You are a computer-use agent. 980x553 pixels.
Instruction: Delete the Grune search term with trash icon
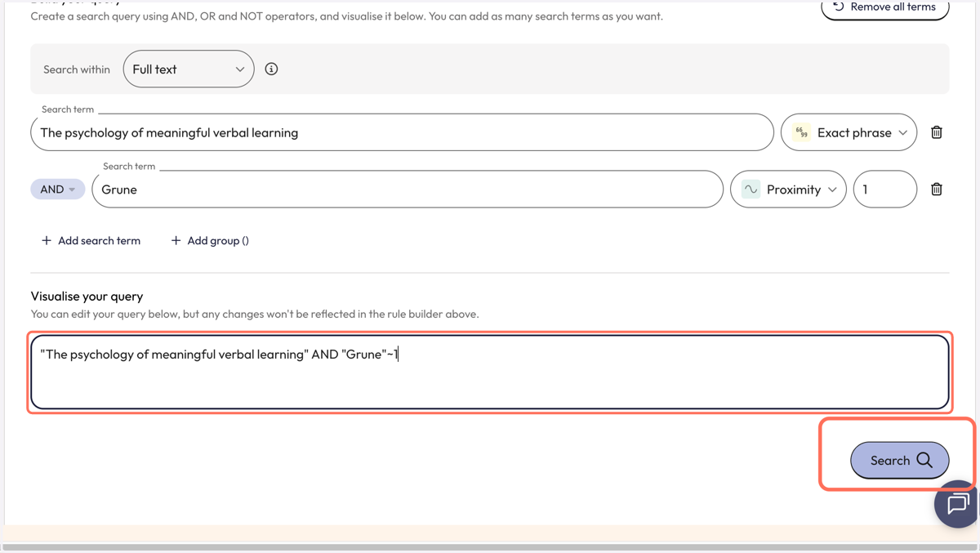(937, 190)
